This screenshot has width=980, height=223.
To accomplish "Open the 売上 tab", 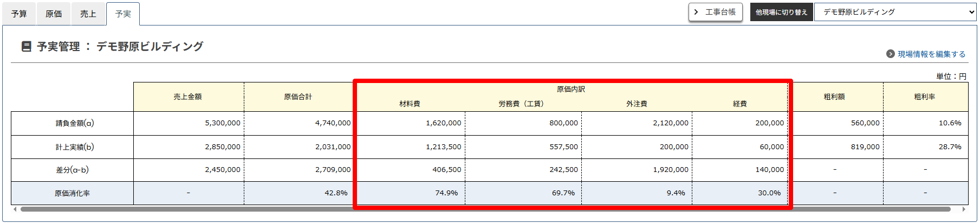I will (88, 14).
